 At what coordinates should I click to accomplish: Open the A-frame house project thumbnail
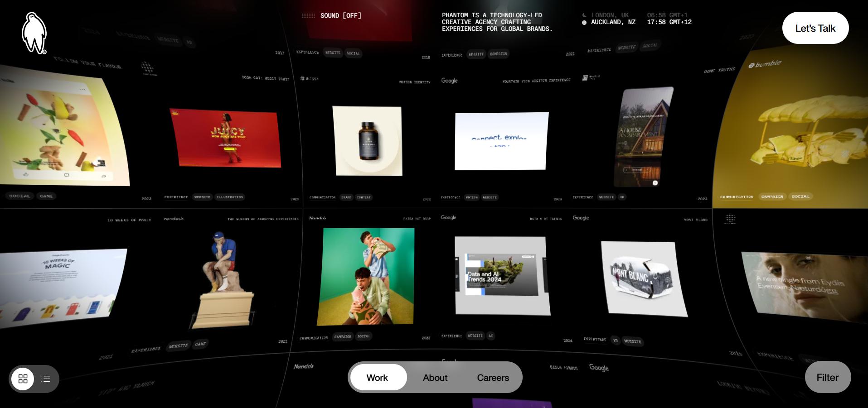643,138
